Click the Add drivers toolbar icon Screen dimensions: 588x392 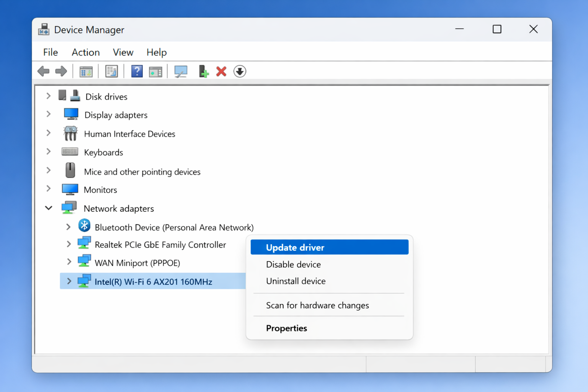click(203, 71)
